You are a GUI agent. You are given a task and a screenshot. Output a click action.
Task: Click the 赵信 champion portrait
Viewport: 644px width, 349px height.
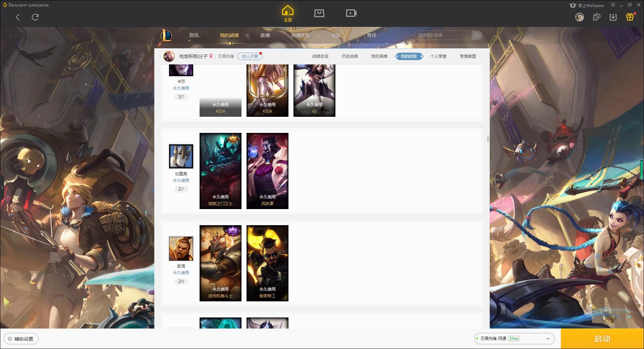coord(181,249)
